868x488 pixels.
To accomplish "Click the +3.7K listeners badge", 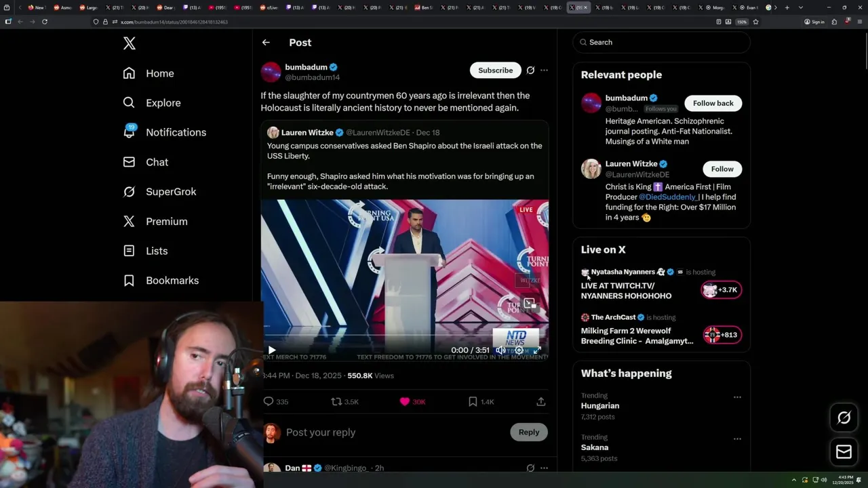I will (722, 290).
